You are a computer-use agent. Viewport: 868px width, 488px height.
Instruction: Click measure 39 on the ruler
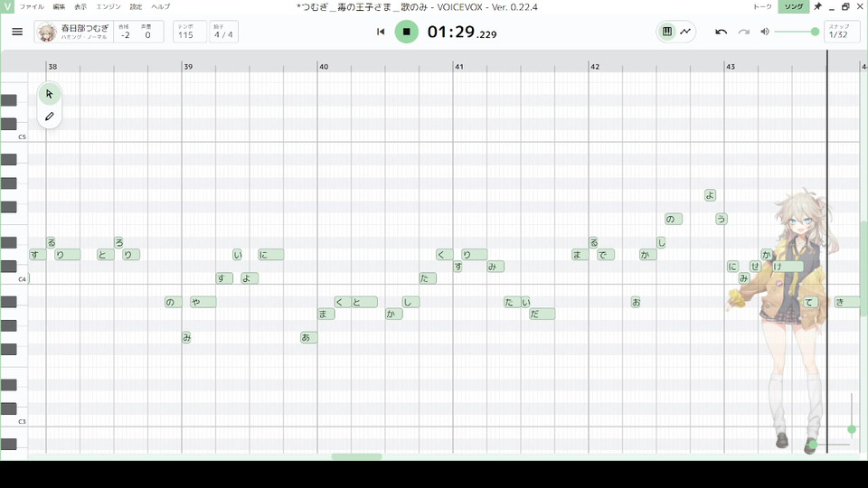[188, 66]
